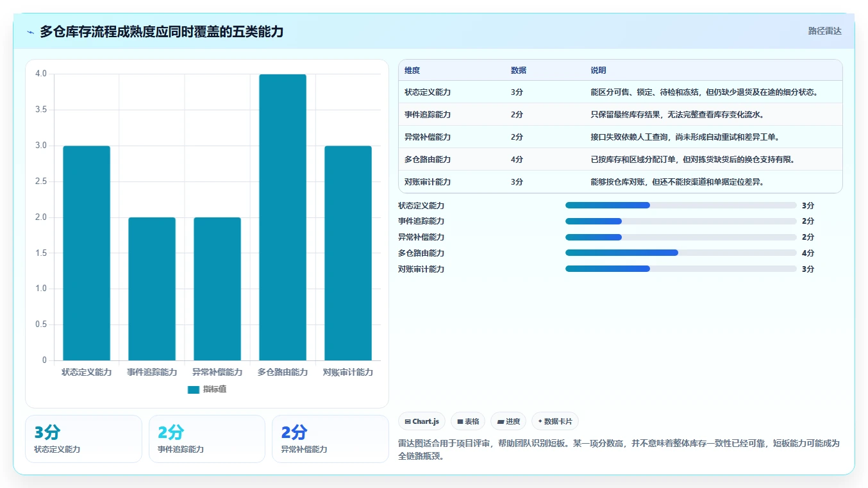This screenshot has width=868, height=488.
Task: Click the 异常补偿能力 bar in the chart
Action: (217, 289)
